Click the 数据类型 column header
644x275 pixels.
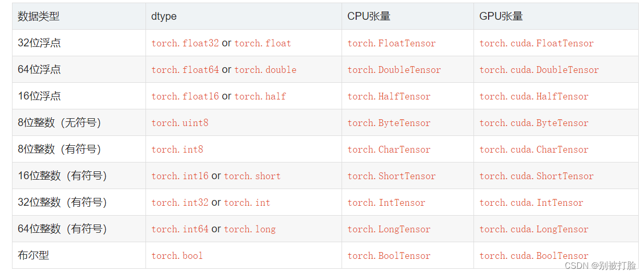click(x=39, y=16)
